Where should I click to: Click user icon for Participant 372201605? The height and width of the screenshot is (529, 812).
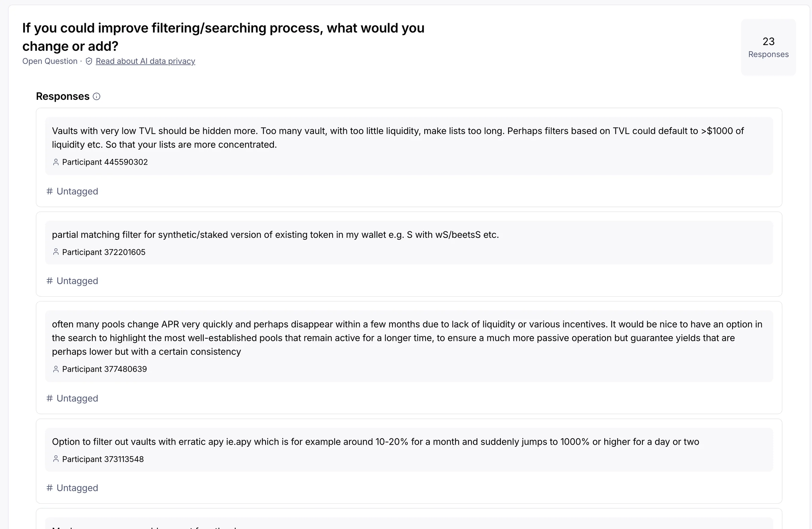pos(55,252)
